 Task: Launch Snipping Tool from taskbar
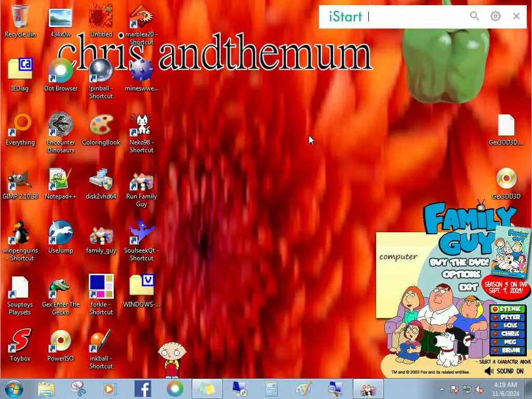78,389
